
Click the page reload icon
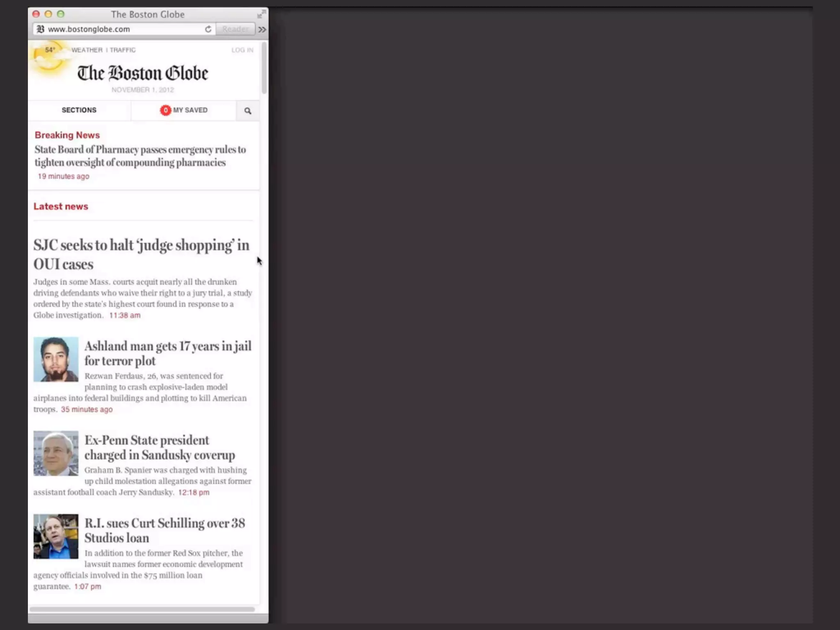(208, 29)
